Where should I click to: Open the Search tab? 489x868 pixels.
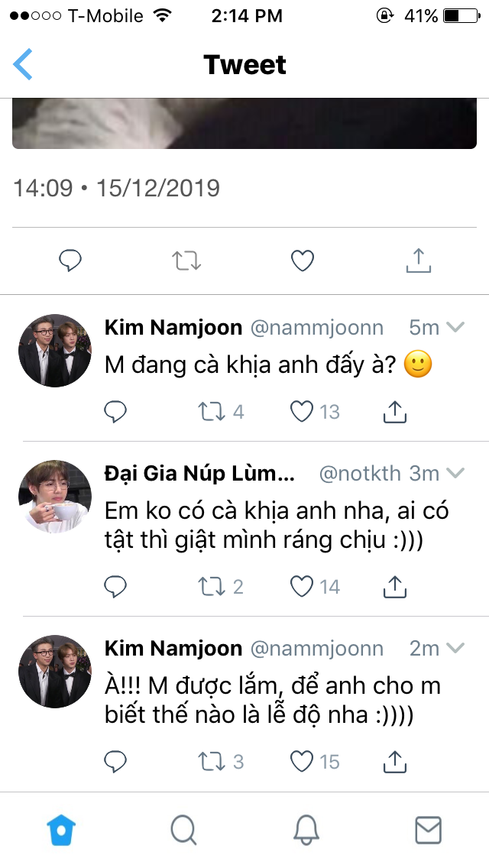point(183,829)
